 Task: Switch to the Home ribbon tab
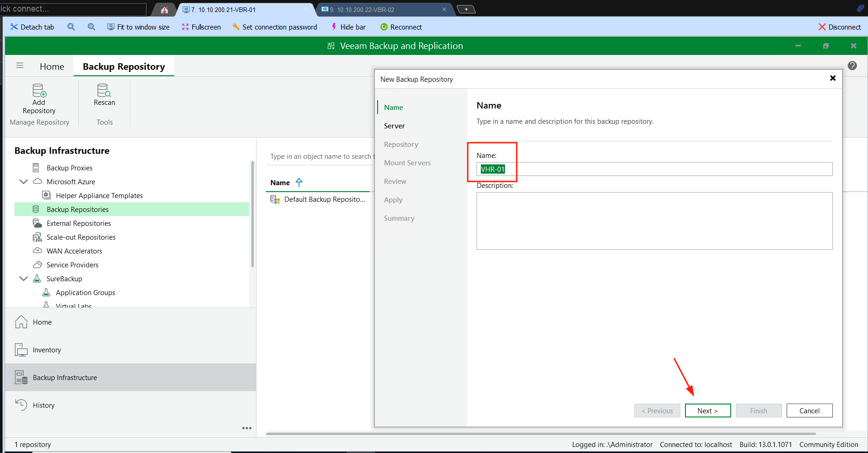(x=52, y=66)
